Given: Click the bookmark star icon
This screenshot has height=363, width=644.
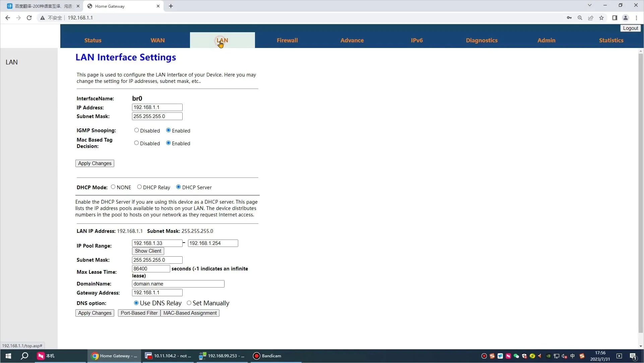Looking at the screenshot, I should point(601,18).
